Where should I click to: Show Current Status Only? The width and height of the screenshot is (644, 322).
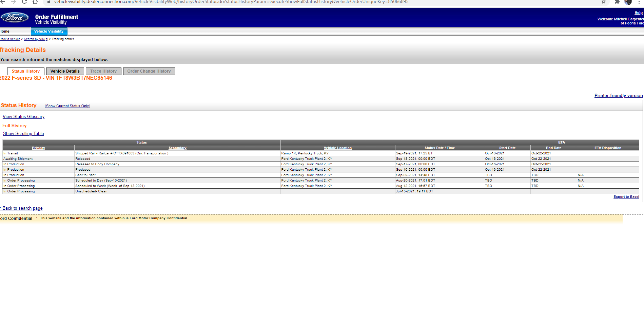coord(67,106)
